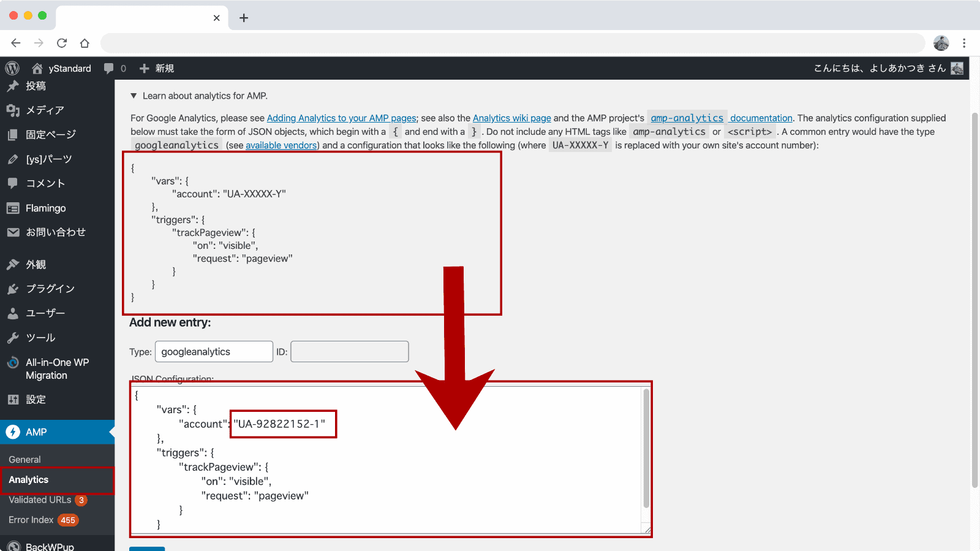Follow available vendors link
This screenshot has height=551, width=980.
point(281,145)
